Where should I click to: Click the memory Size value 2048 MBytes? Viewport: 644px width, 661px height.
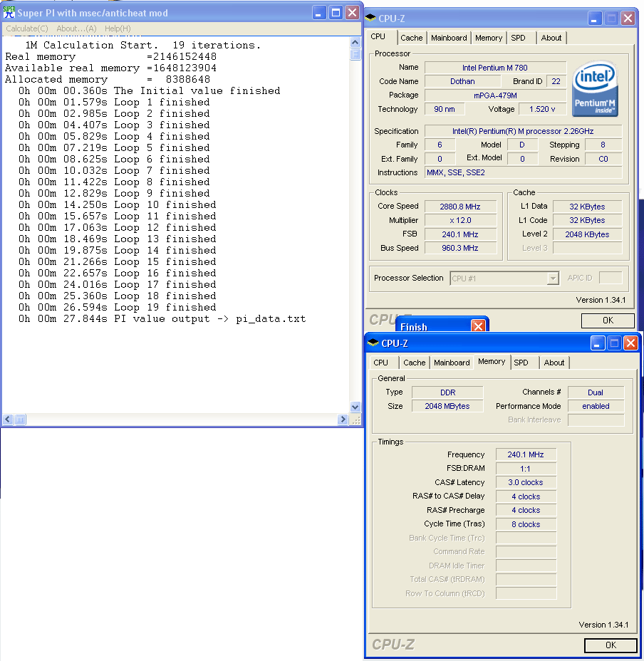pos(447,406)
